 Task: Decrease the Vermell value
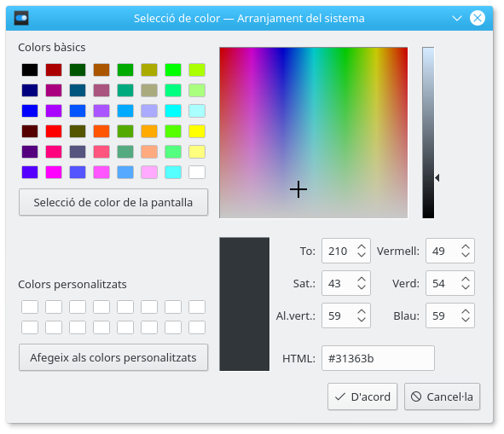[x=466, y=255]
